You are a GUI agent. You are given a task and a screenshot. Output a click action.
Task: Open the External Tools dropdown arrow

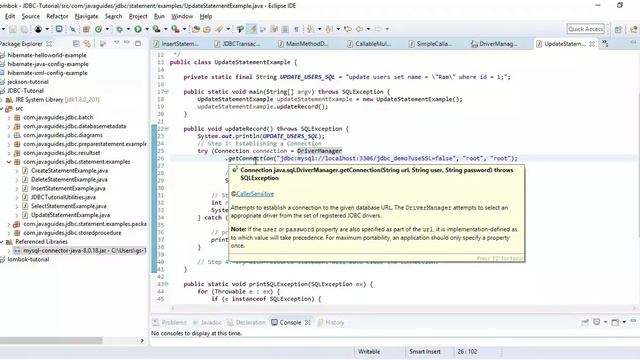184,29
